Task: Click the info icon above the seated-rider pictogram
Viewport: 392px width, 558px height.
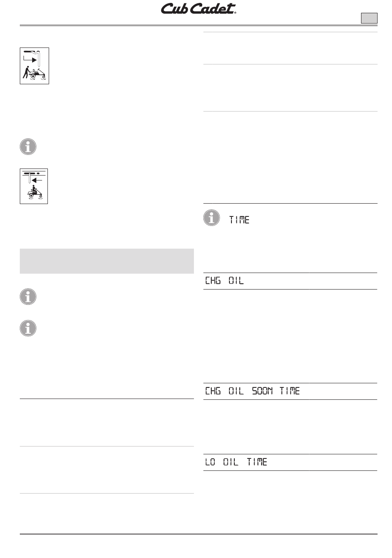Action: 28,147
